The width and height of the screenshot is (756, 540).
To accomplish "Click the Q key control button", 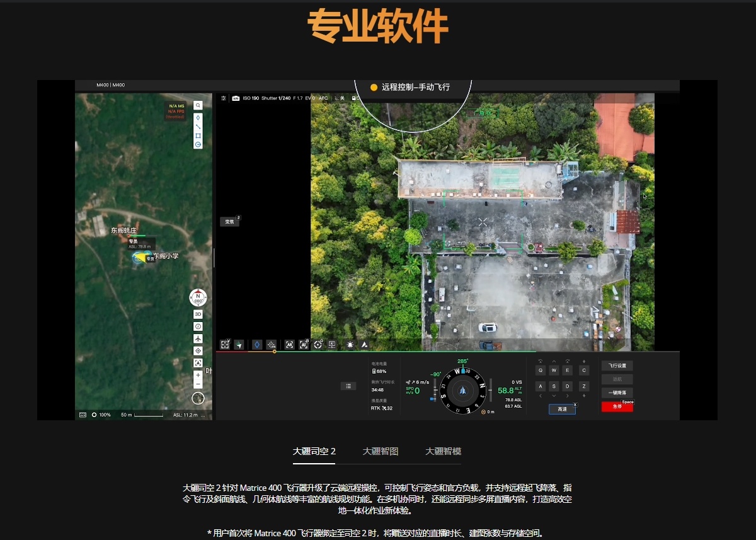I will 541,371.
